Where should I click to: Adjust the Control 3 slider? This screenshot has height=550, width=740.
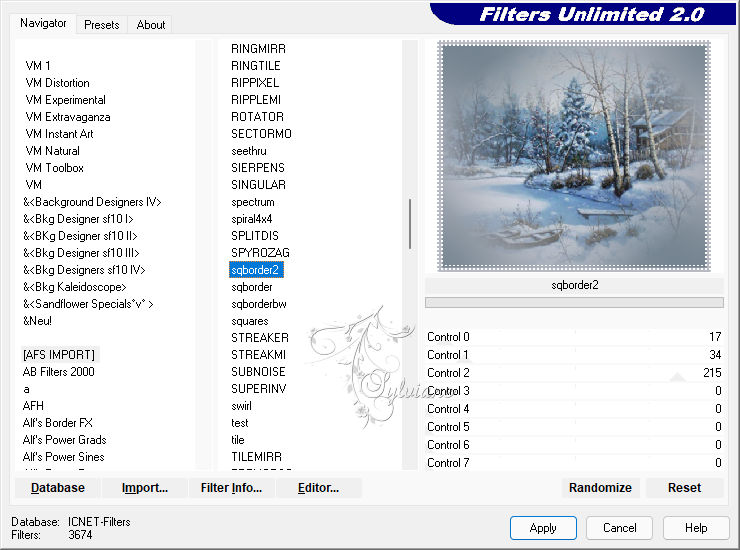tap(574, 390)
